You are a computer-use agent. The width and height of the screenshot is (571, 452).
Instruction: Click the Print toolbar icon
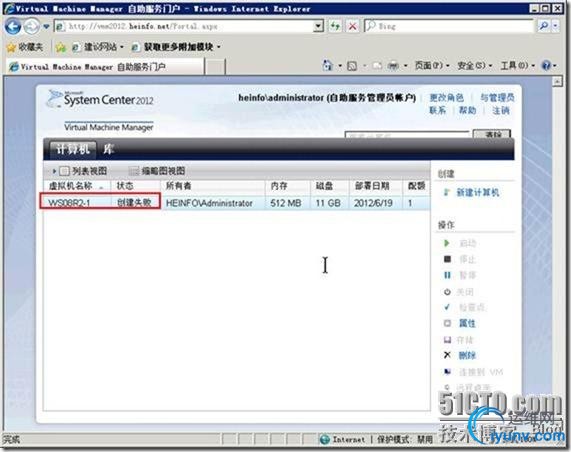tap(393, 66)
